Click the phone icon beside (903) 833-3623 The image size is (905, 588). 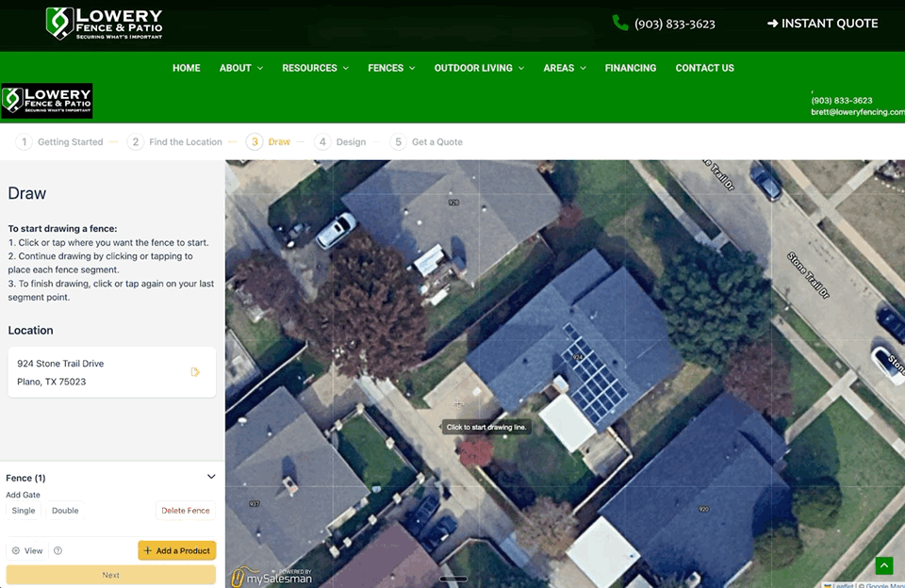[x=620, y=23]
